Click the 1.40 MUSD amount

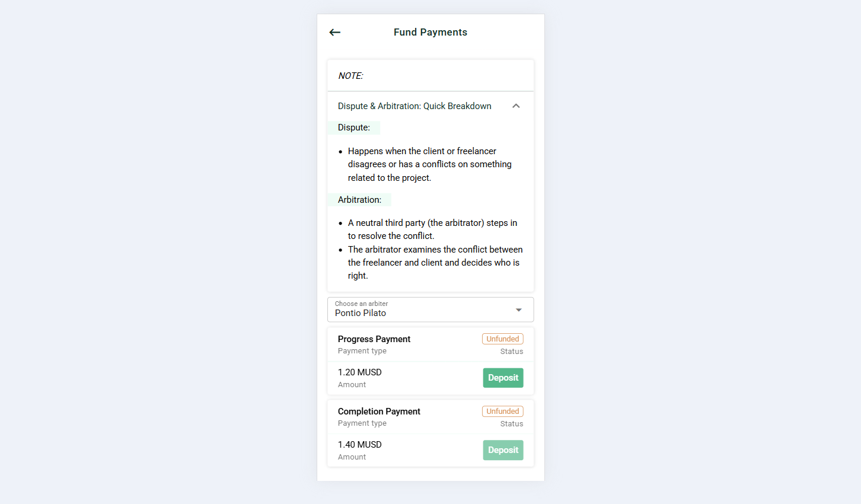pyautogui.click(x=360, y=445)
